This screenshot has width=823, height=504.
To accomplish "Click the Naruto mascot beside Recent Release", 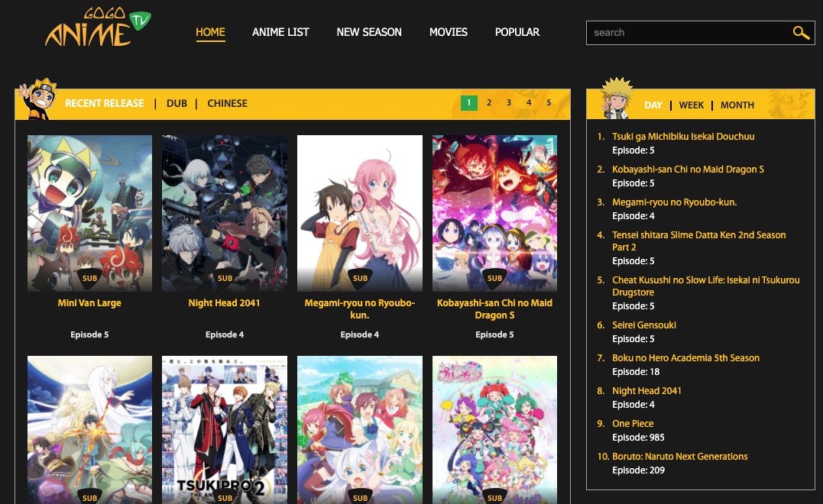I will pyautogui.click(x=37, y=99).
